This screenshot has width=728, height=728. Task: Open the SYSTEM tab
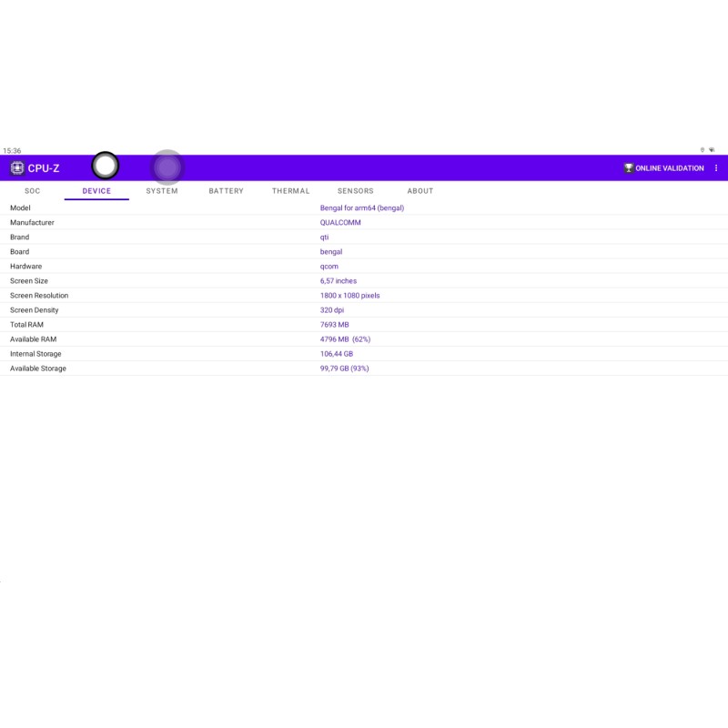tap(162, 191)
